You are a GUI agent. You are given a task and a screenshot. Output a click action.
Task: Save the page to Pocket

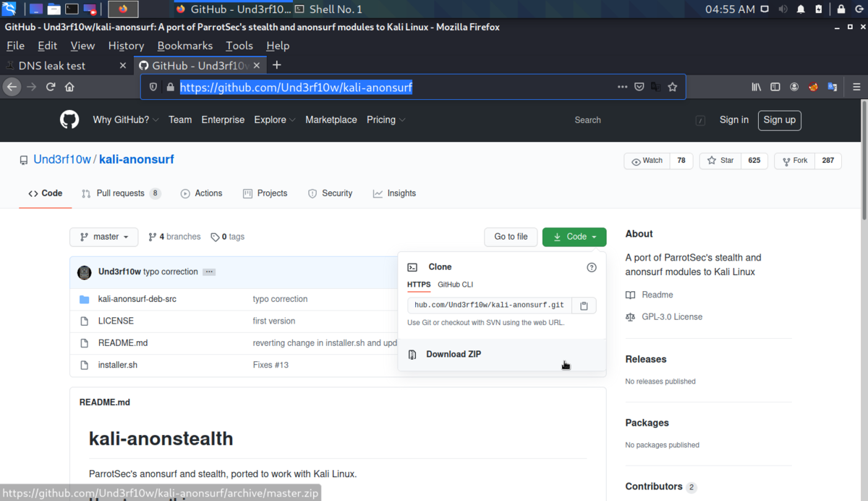pos(639,87)
